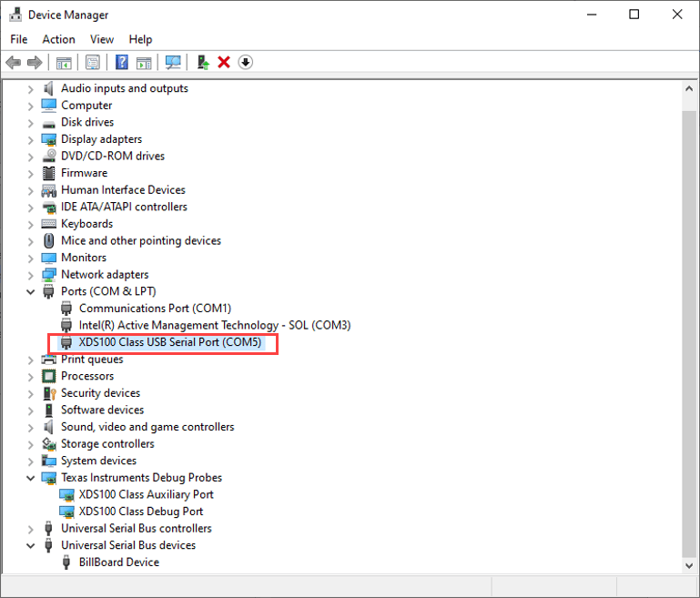This screenshot has width=700, height=598.
Task: Expand the Print queues chevron
Action: point(30,360)
